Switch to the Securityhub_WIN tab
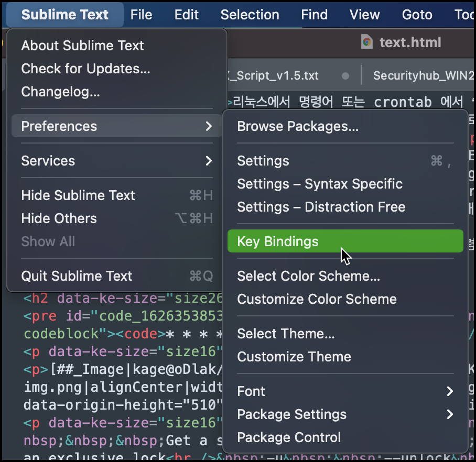476x462 pixels. (x=423, y=75)
